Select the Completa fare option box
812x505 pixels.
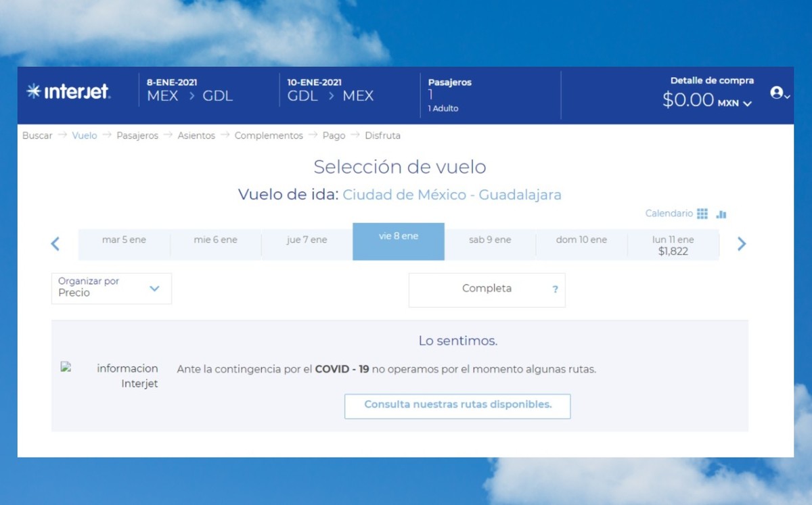tap(486, 289)
